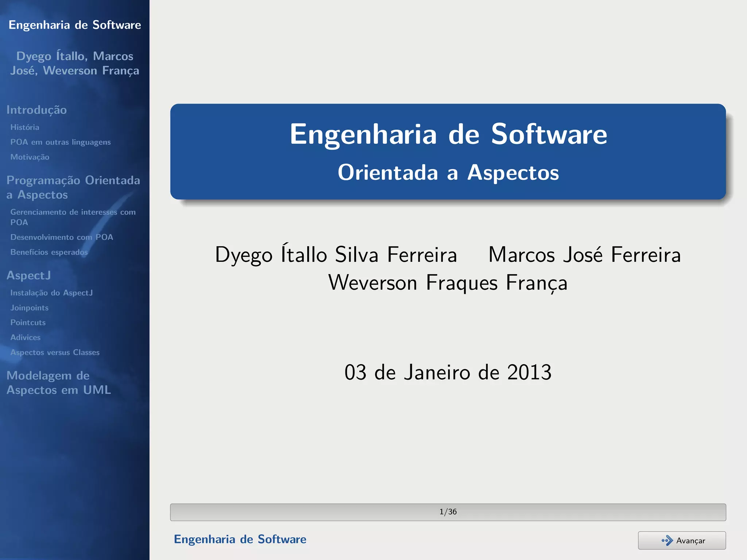Jump to Joinpoints subsection
This screenshot has height=560, width=747.
click(30, 308)
